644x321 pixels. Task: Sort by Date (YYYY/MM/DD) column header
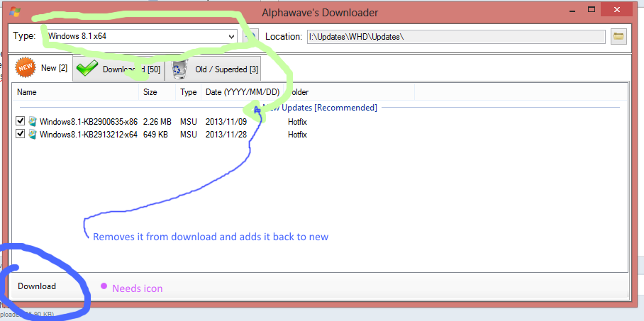(243, 92)
